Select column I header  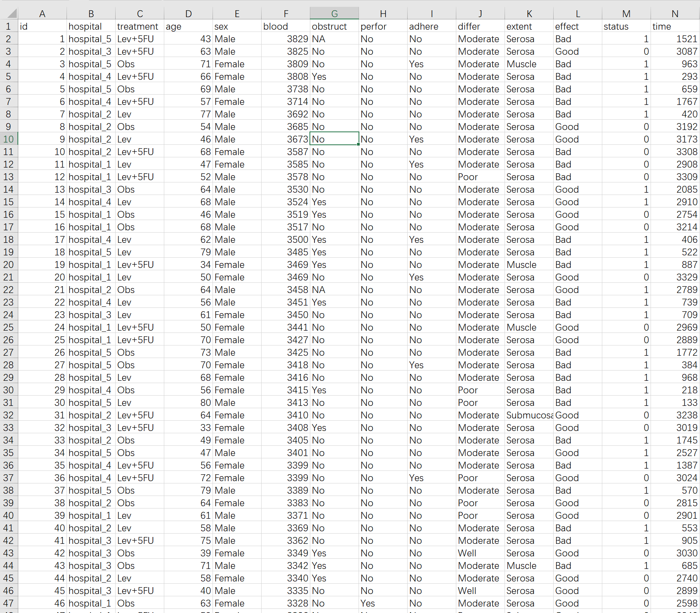click(x=432, y=14)
